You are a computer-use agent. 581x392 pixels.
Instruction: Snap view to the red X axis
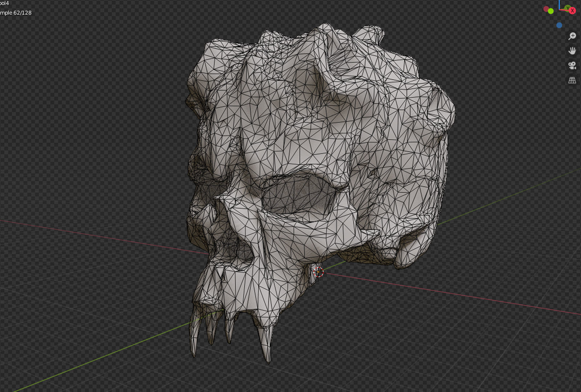click(x=572, y=11)
